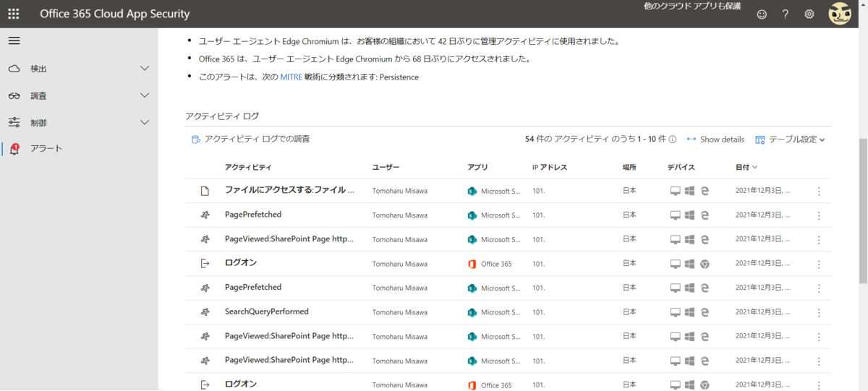The width and height of the screenshot is (868, 391).
Task: Click the アクティビティ column header
Action: [x=248, y=167]
